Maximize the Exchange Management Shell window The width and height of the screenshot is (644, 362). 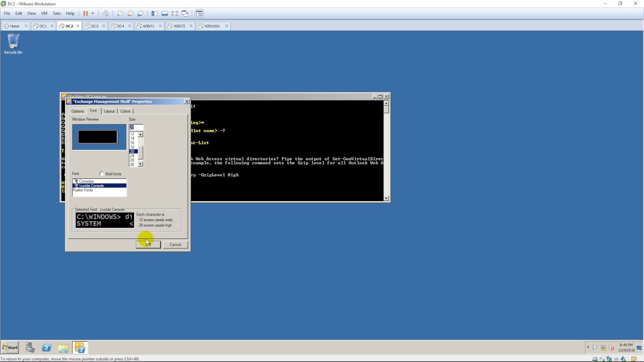pyautogui.click(x=380, y=96)
